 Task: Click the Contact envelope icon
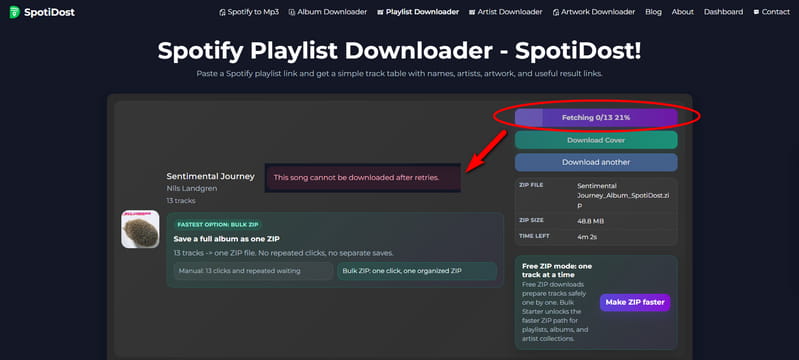pos(756,12)
